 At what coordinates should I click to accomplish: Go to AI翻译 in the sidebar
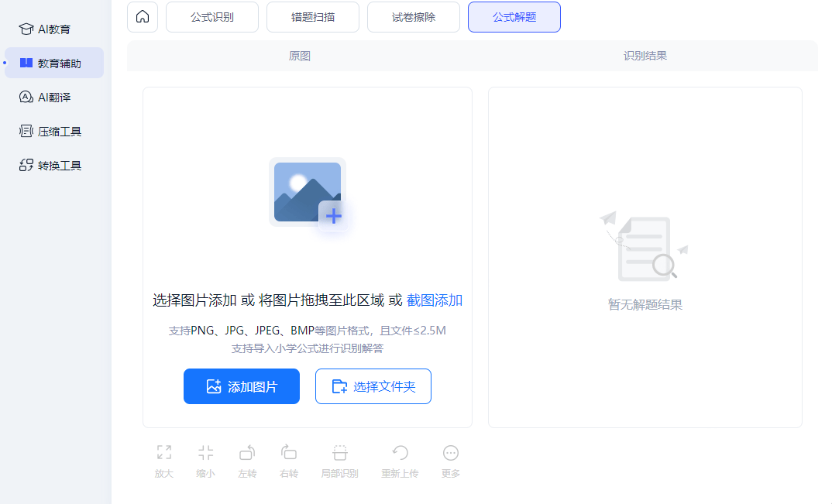click(54, 98)
